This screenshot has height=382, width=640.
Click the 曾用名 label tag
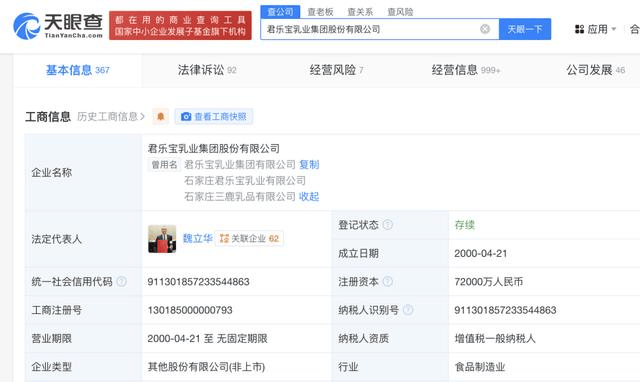point(164,164)
